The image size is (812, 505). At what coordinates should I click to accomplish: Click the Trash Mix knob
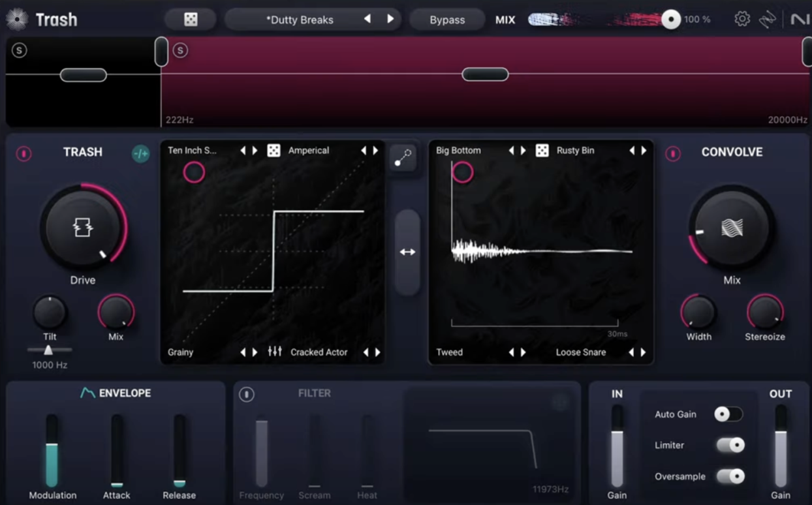(x=116, y=312)
